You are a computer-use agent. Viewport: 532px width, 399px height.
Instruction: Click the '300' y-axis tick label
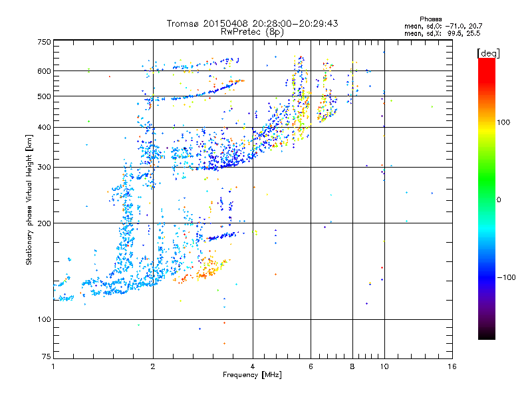[45, 168]
